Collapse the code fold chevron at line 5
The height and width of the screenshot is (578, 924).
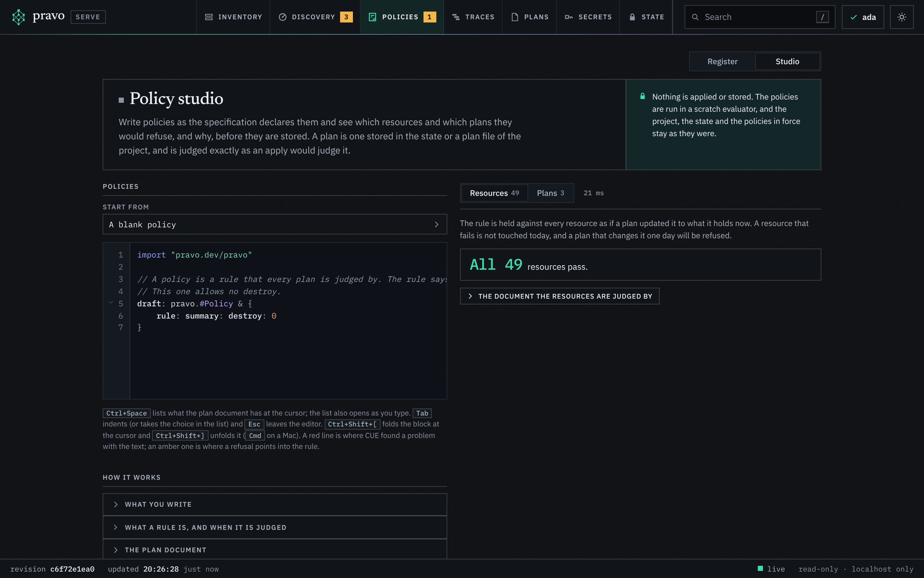pos(111,302)
